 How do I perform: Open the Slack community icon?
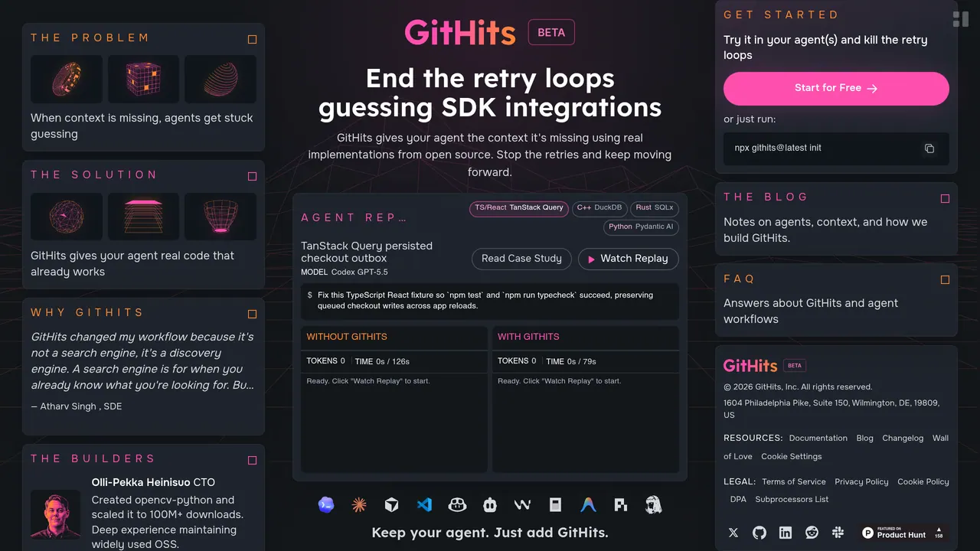(838, 533)
